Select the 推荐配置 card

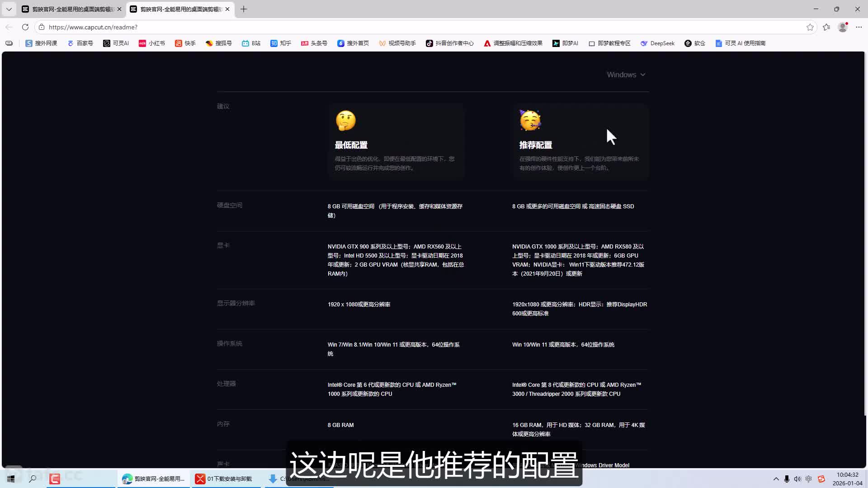click(x=580, y=142)
